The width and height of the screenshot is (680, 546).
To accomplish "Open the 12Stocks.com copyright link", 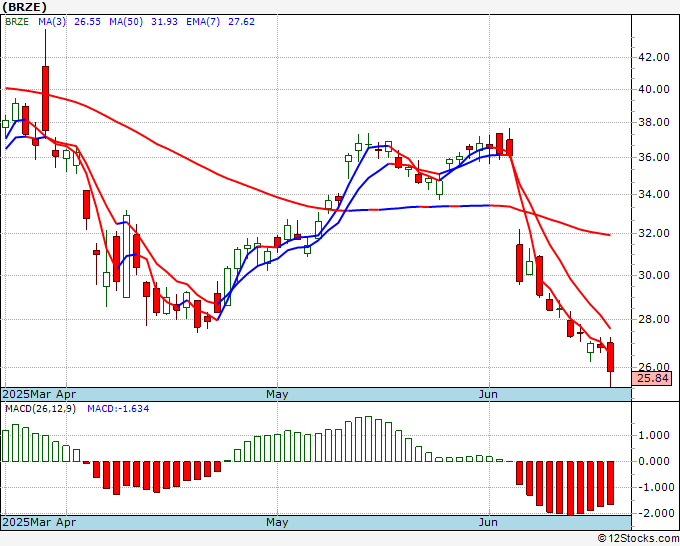I will 638,539.
